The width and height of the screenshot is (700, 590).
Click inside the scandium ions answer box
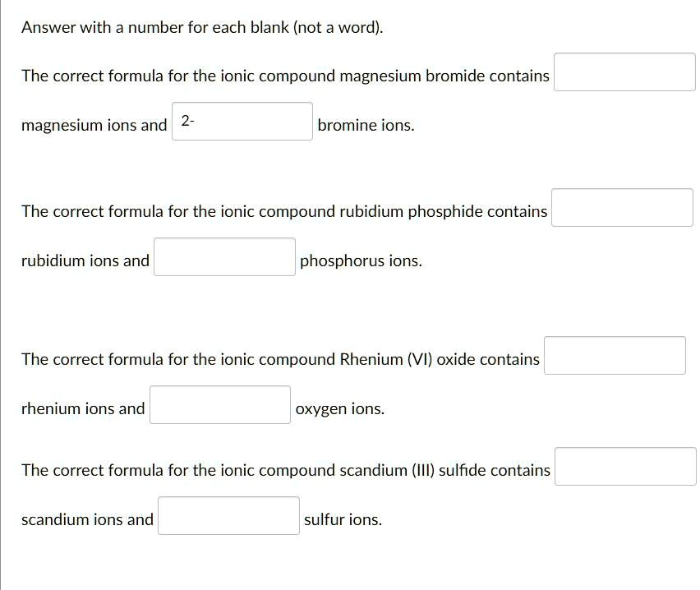(228, 515)
